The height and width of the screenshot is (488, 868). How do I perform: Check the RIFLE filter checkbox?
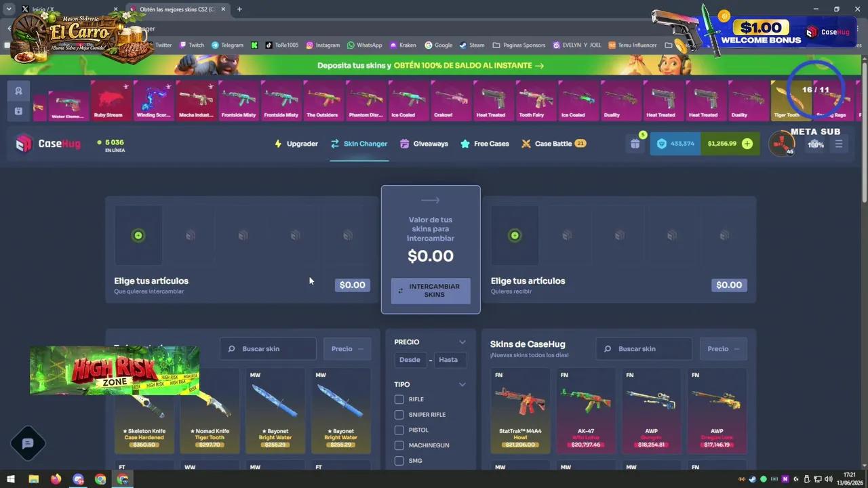[399, 399]
